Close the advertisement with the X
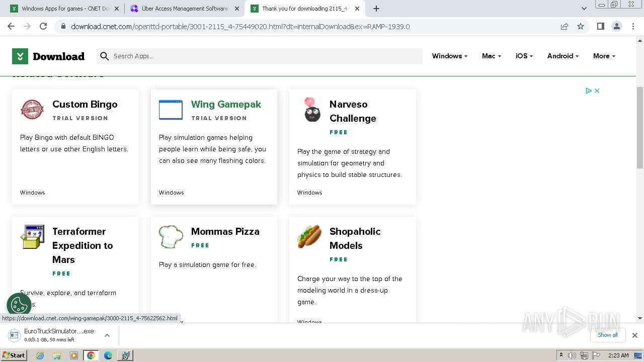644x362 pixels. (597, 90)
